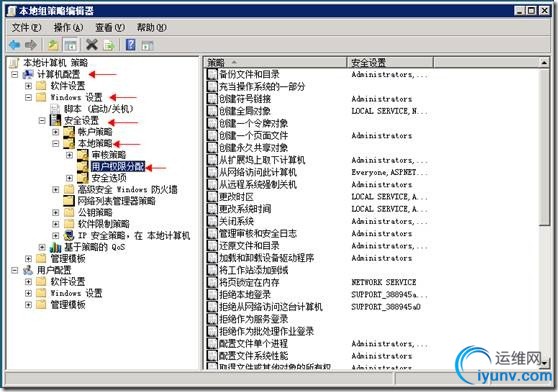Click the 本地计算机 策略 root icon
558x392 pixels.
click(14, 63)
